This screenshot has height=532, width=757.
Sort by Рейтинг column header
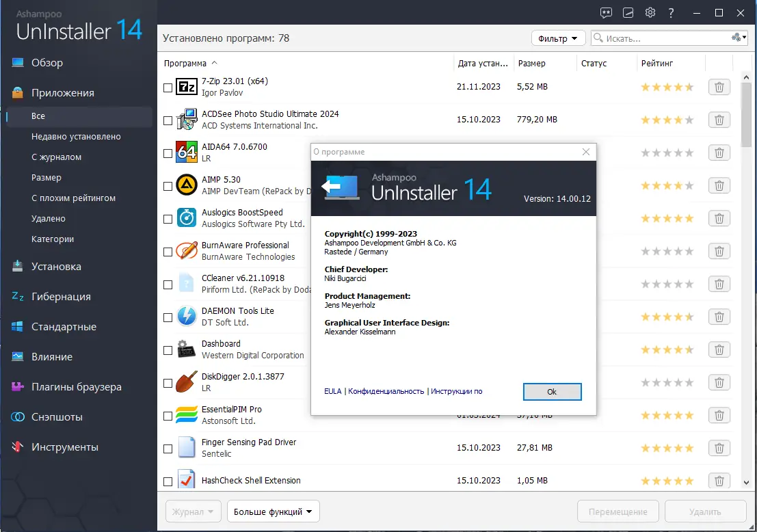(656, 63)
